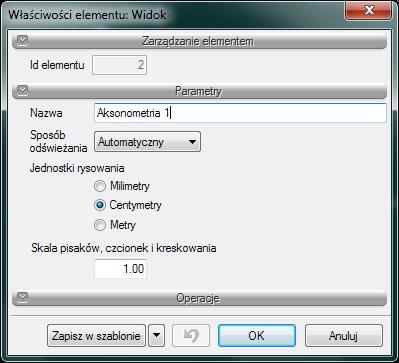Click the Id elementu field
The height and width of the screenshot is (363, 399).
click(119, 65)
